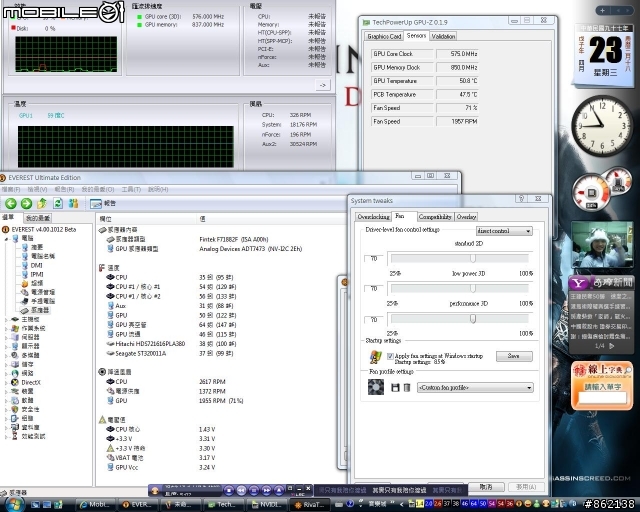Switch to Overclocking tab in System tweaks

coord(373,217)
